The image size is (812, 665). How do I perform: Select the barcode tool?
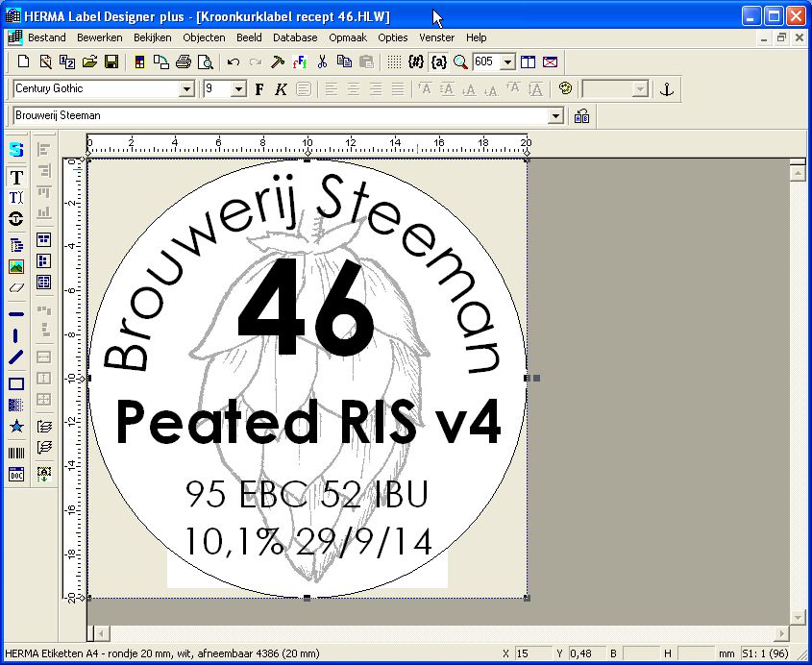tap(16, 454)
